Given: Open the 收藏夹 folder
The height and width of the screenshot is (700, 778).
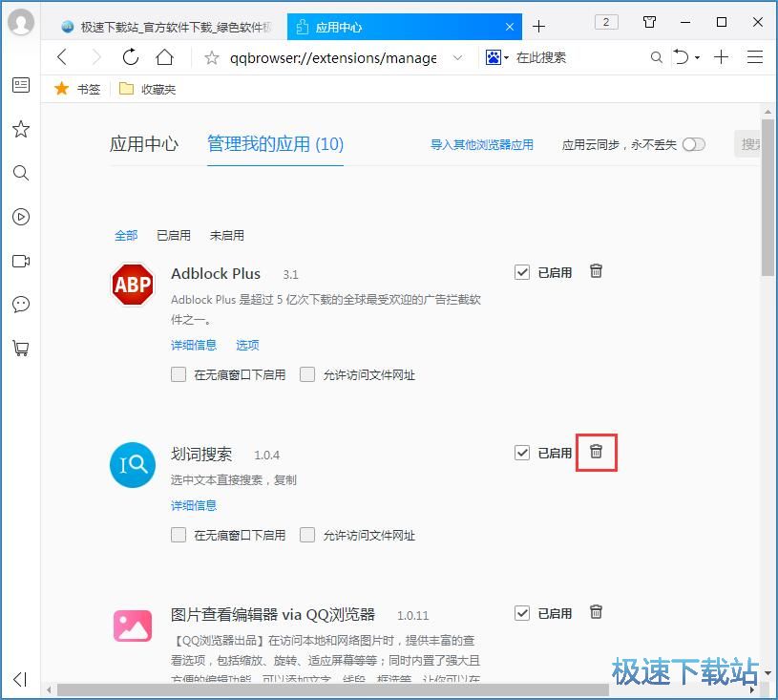Looking at the screenshot, I should click(147, 89).
